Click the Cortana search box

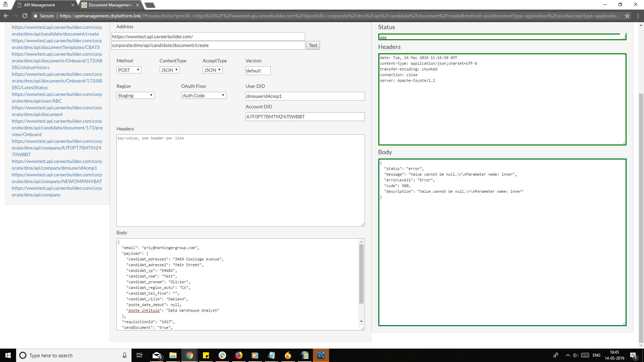coord(74,355)
